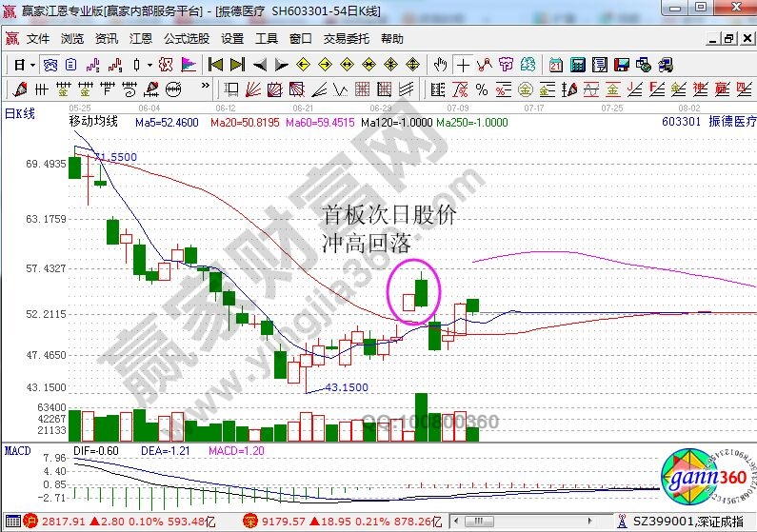Click the MACD indicator label
Screen dimensions: 757x532
18,449
